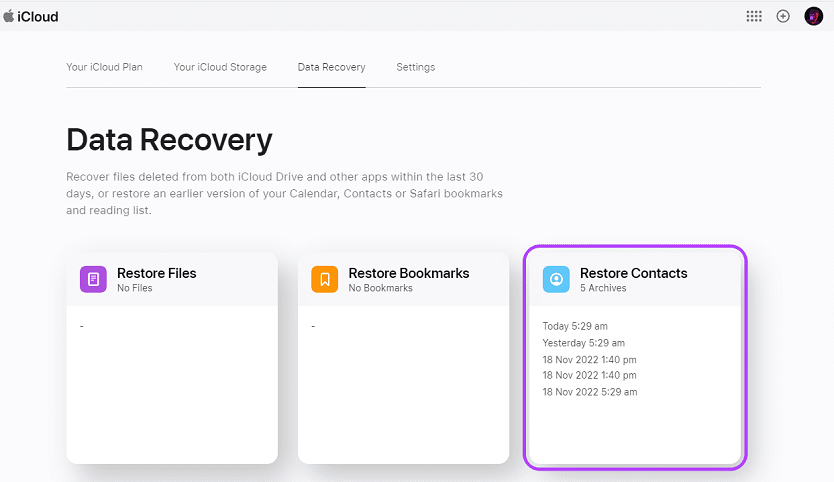This screenshot has width=834, height=482.
Task: Click the blue Restore Contacts icon
Action: pyautogui.click(x=556, y=279)
